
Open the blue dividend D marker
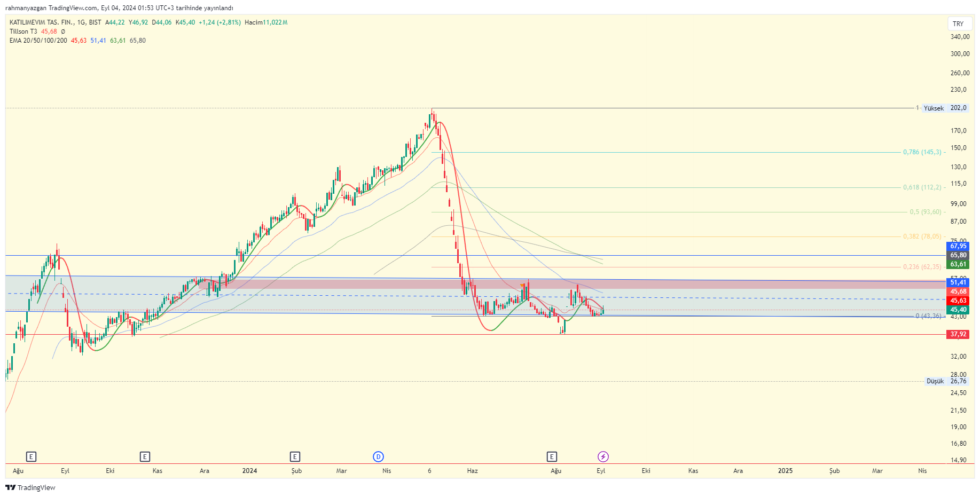click(x=378, y=456)
